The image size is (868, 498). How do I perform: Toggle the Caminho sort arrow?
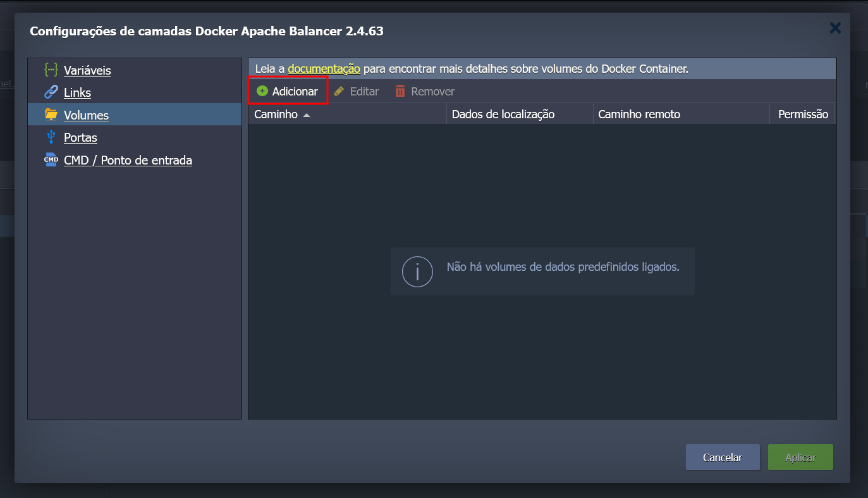[307, 115]
